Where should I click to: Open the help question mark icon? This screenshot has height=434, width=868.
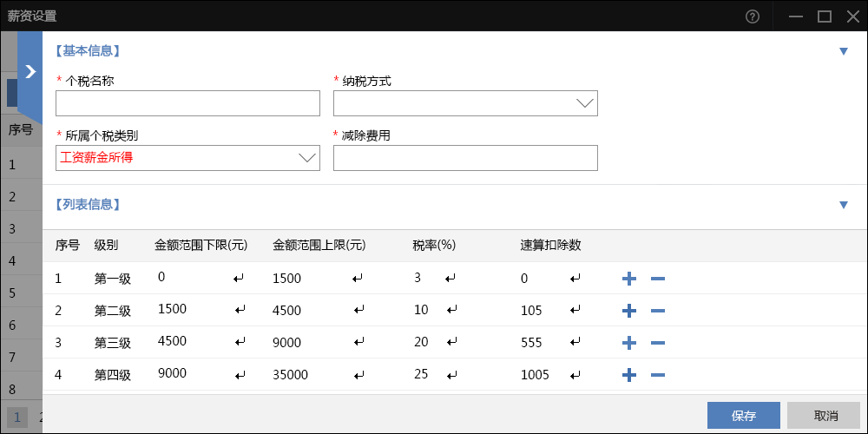coord(753,16)
